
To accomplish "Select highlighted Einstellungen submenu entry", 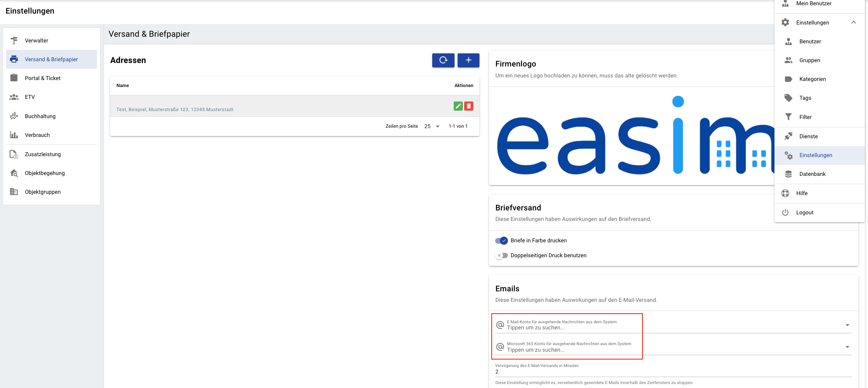I will (819, 155).
